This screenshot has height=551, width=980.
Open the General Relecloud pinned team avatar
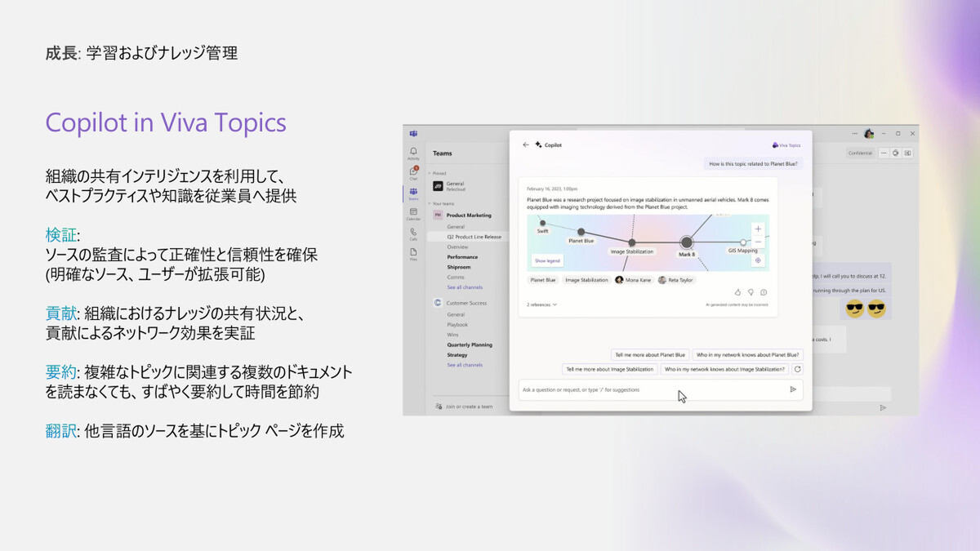pyautogui.click(x=438, y=186)
